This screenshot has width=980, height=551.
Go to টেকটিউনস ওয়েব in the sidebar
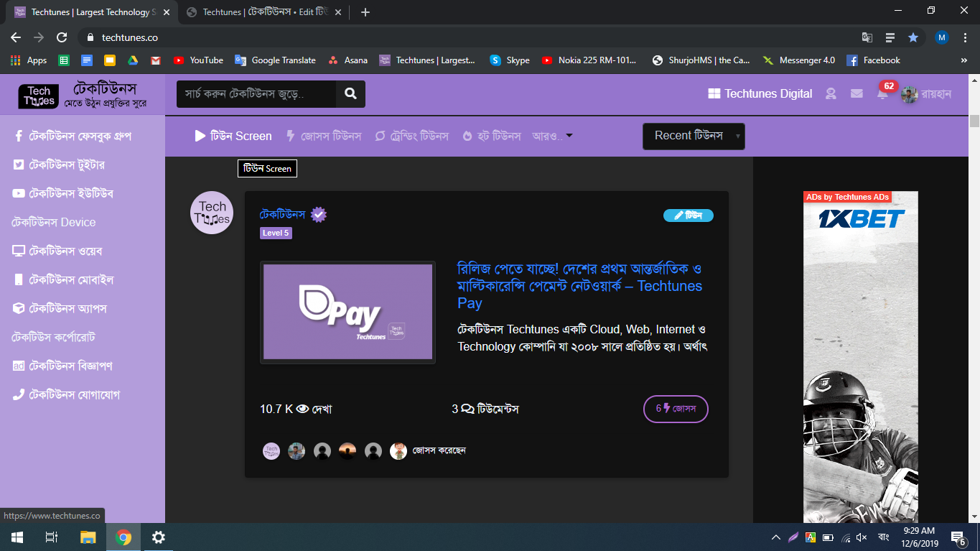58,251
